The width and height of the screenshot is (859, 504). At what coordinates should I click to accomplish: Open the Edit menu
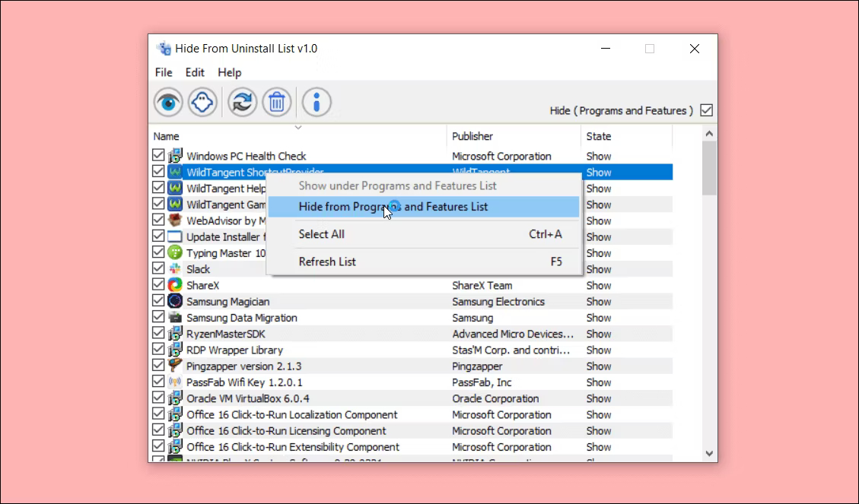(x=195, y=72)
